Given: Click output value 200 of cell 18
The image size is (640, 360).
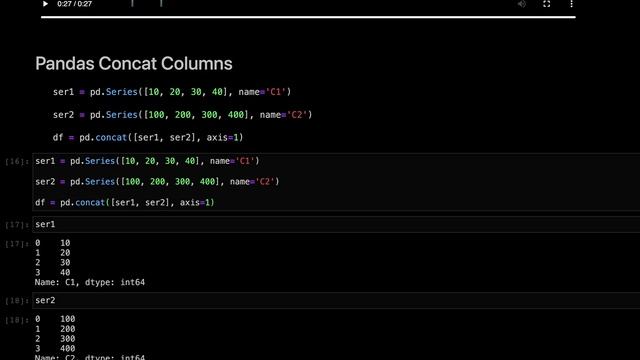Looking at the screenshot, I should [68, 329].
